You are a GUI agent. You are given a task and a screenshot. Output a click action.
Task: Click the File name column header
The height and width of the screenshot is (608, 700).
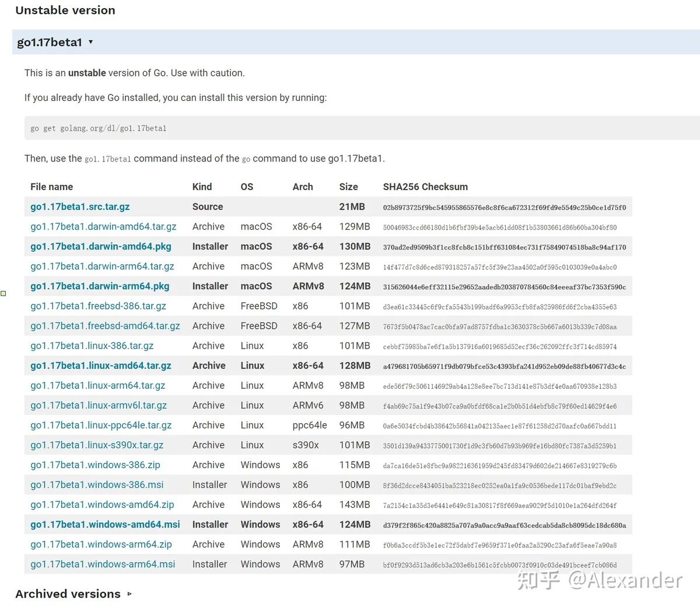(51, 187)
